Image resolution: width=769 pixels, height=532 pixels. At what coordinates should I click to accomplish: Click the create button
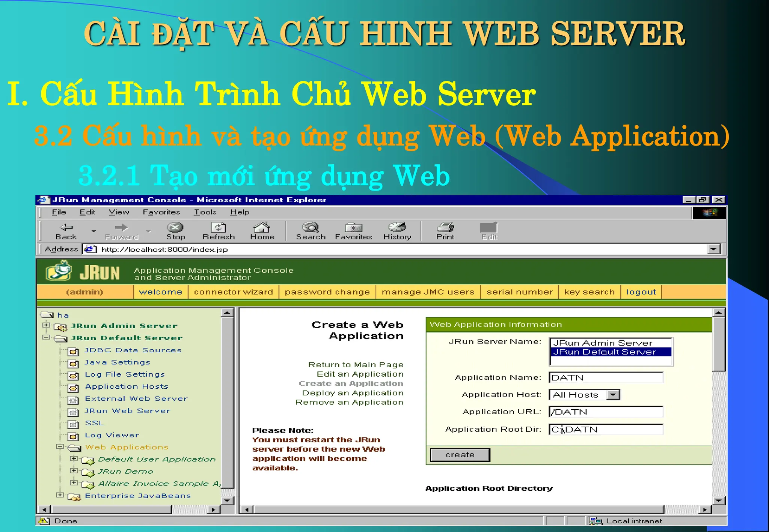(460, 455)
